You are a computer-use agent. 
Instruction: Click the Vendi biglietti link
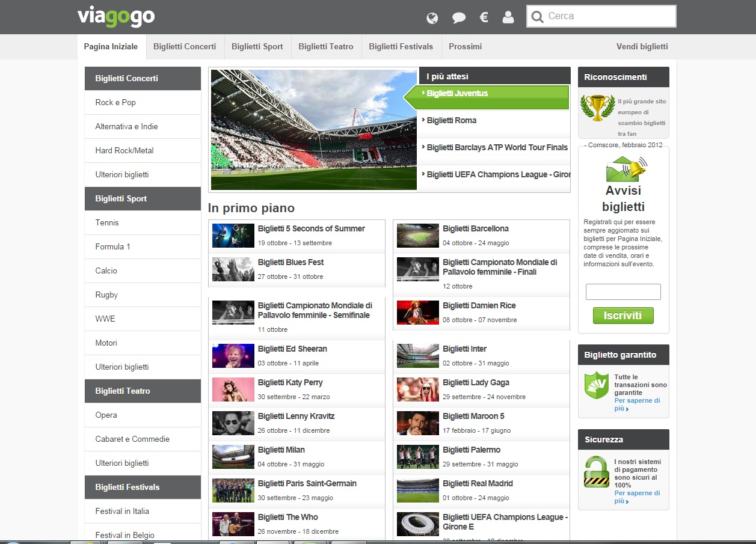pyautogui.click(x=642, y=46)
